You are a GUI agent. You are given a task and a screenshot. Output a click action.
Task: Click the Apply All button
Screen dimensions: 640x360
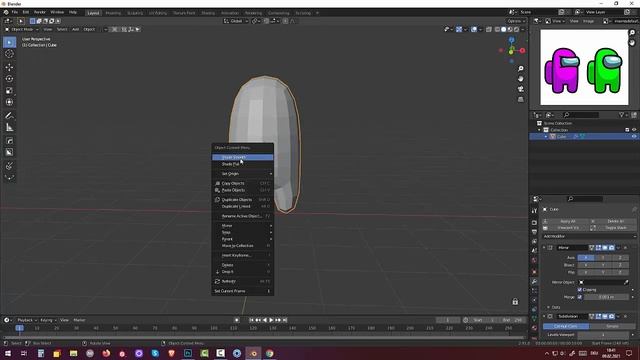pyautogui.click(x=567, y=221)
